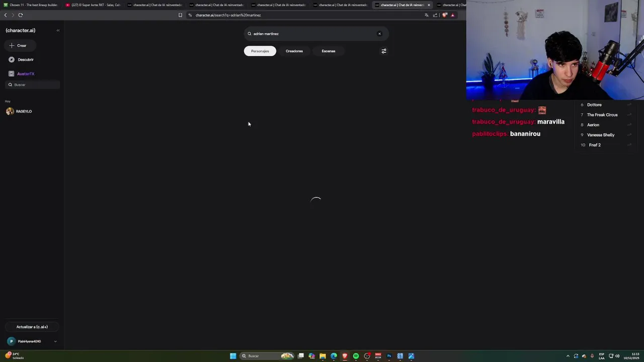Switch to the Creadores tab
The width and height of the screenshot is (644, 362).
294,51
